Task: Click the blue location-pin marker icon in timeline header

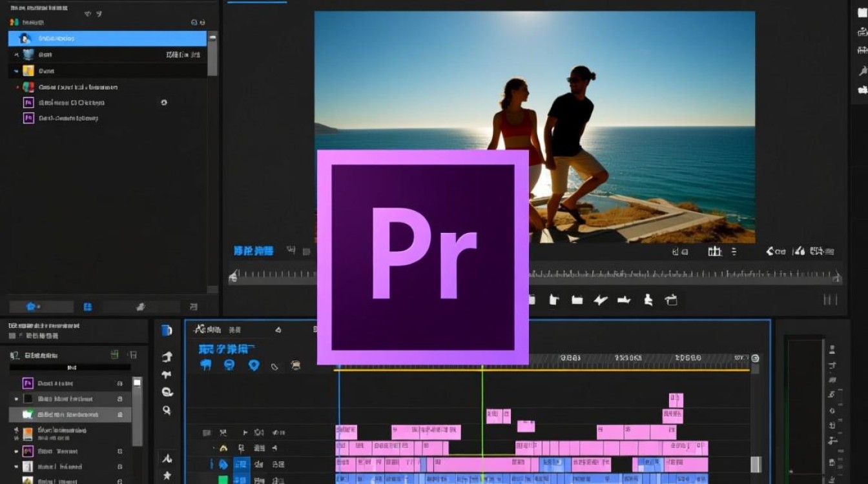Action: pos(254,365)
